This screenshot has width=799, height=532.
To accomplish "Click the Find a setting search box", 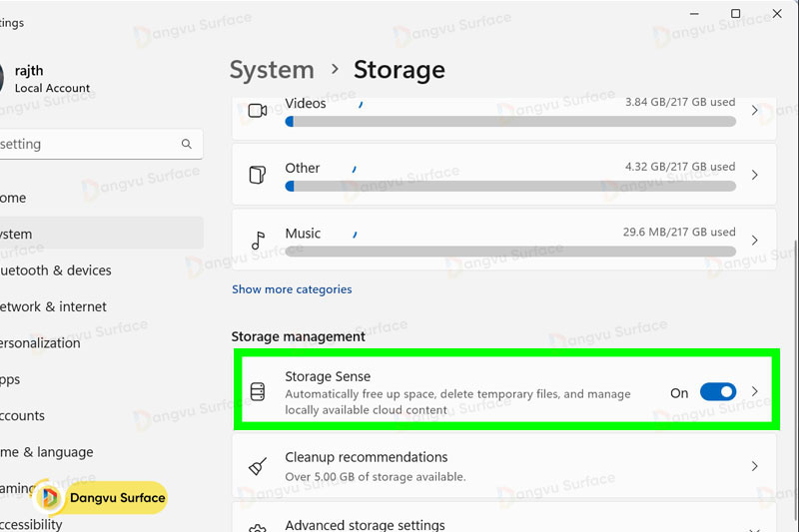I will 101,144.
